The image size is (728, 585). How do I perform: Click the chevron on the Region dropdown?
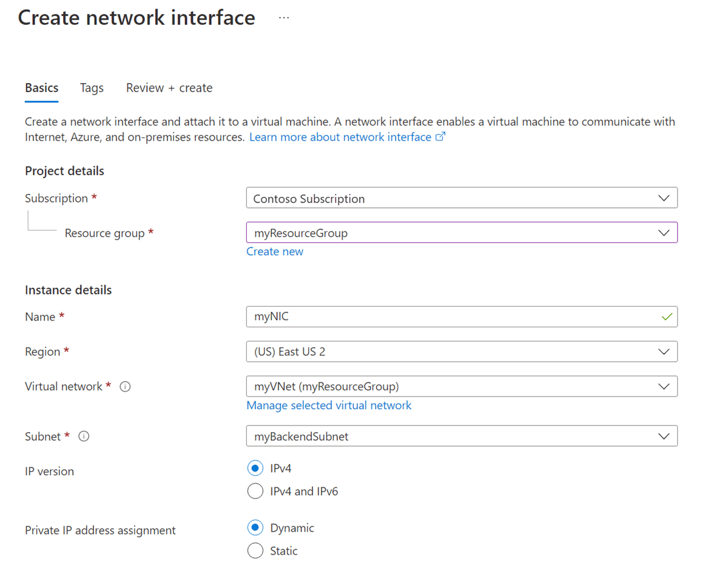[666, 352]
